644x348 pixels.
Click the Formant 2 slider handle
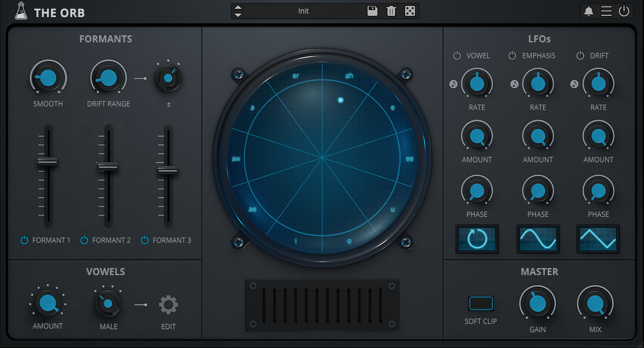(x=108, y=166)
